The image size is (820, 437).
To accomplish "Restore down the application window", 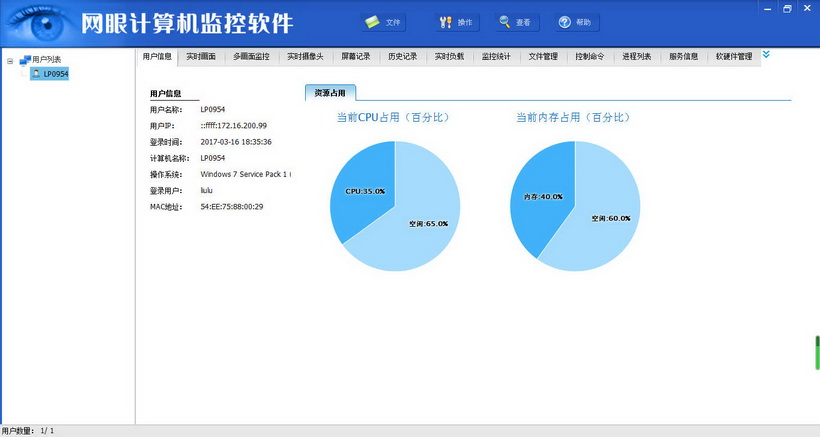I will 787,9.
